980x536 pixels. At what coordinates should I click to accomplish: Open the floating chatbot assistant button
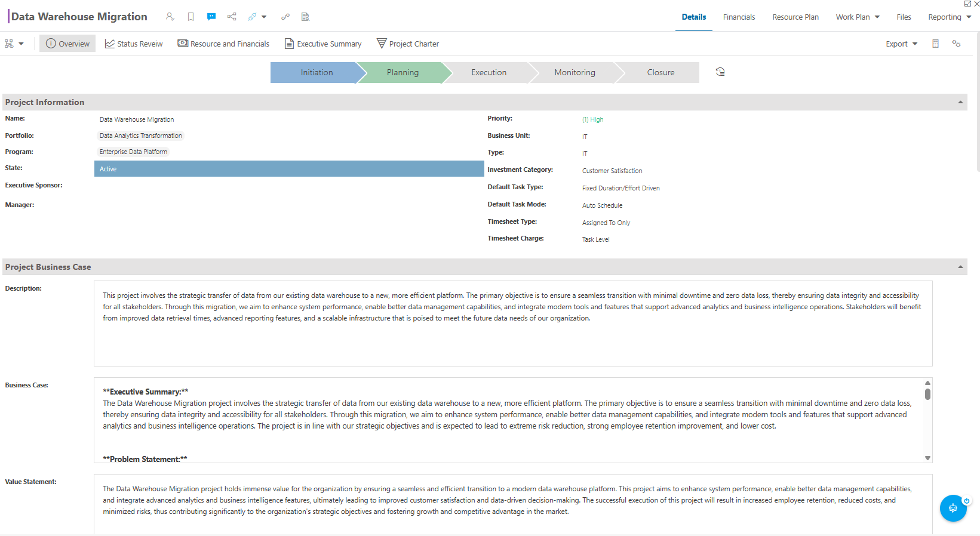[x=953, y=508]
